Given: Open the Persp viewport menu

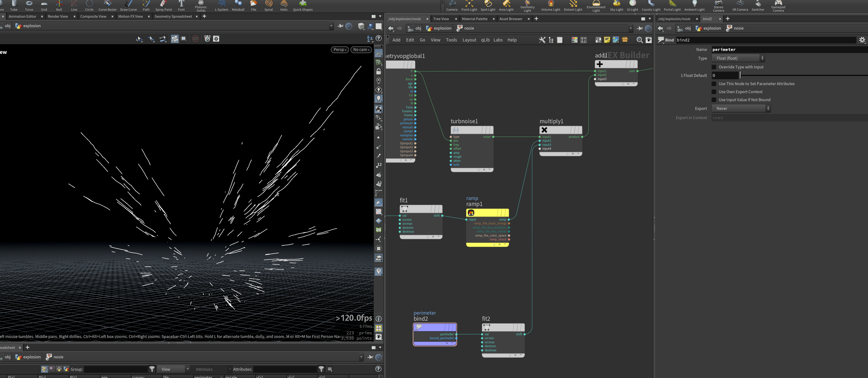Looking at the screenshot, I should (x=340, y=49).
